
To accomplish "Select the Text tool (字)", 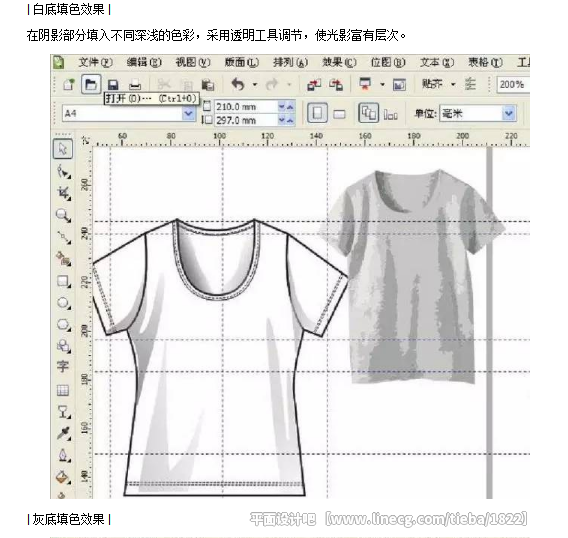I will point(62,366).
